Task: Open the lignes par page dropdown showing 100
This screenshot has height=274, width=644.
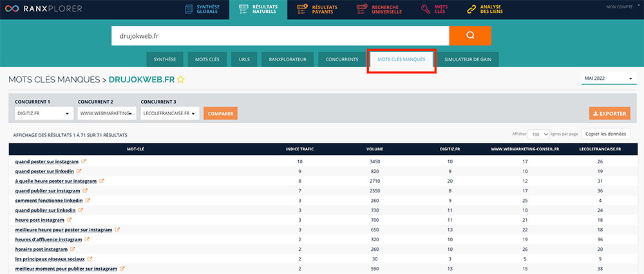Action: click(539, 134)
